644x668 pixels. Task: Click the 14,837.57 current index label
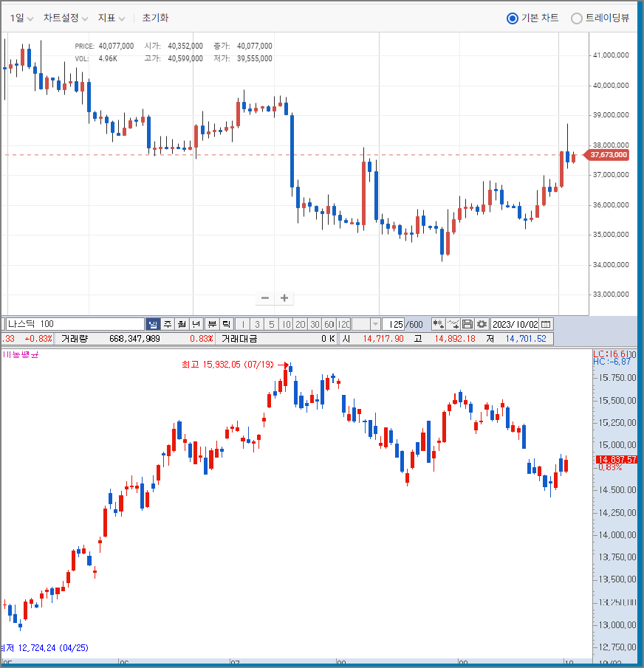616,459
